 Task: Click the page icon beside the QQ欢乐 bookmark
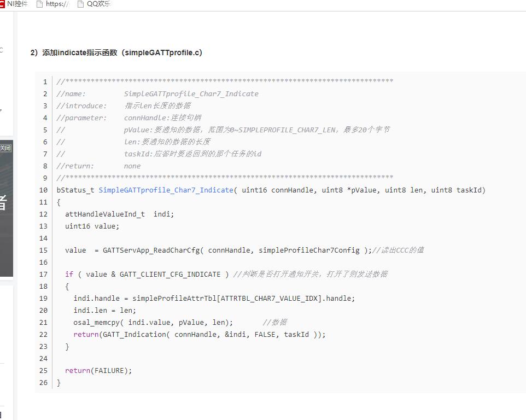coord(80,4)
